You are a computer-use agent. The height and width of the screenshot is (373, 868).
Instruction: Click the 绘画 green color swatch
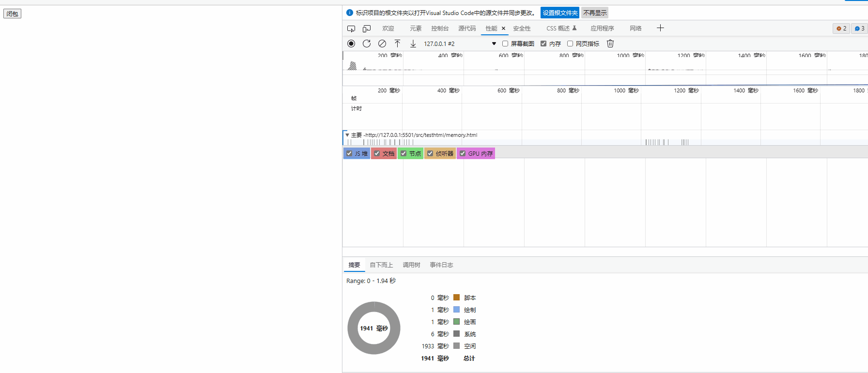tap(456, 321)
